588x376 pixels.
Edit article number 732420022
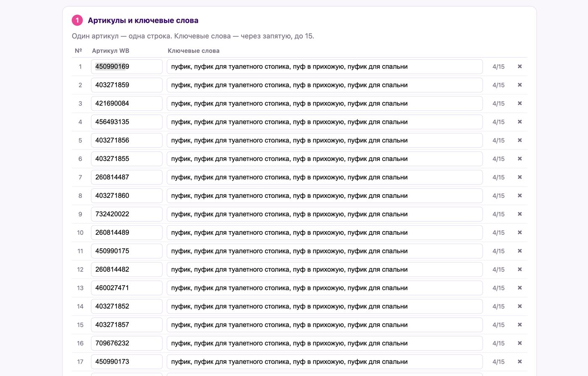coord(127,214)
